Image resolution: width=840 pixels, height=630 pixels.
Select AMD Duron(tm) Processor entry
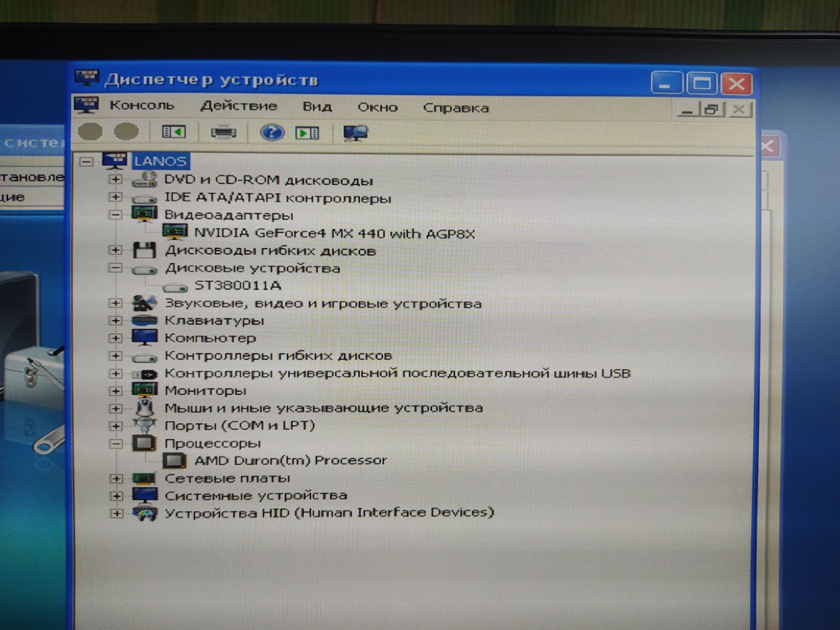[290, 460]
